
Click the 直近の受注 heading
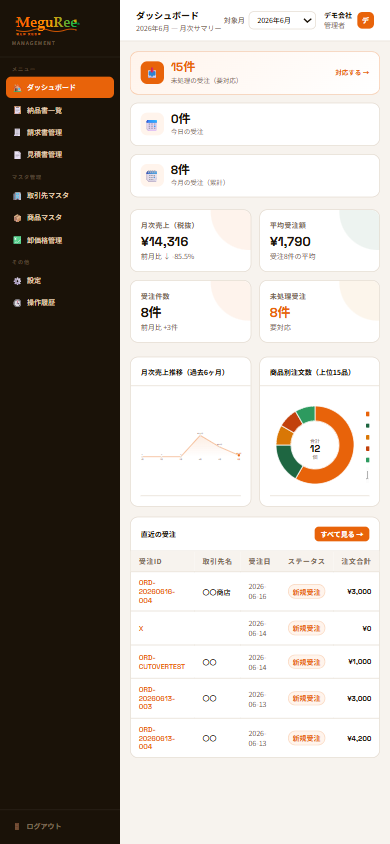[x=158, y=534]
